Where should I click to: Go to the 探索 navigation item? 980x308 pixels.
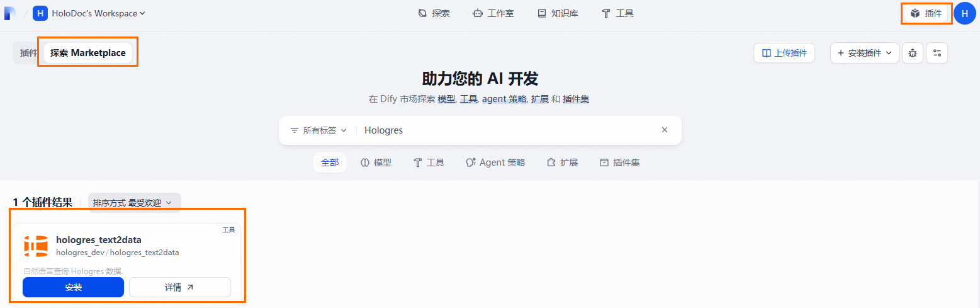pyautogui.click(x=434, y=13)
